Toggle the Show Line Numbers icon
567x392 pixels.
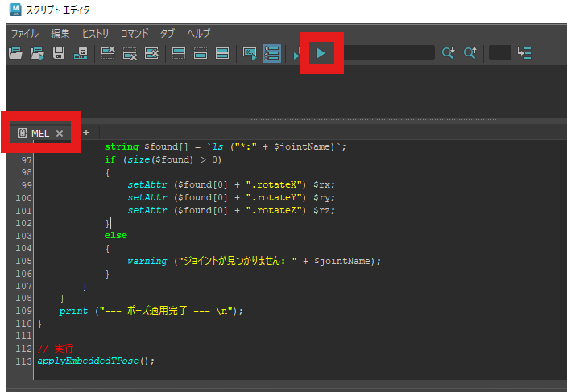pos(271,53)
